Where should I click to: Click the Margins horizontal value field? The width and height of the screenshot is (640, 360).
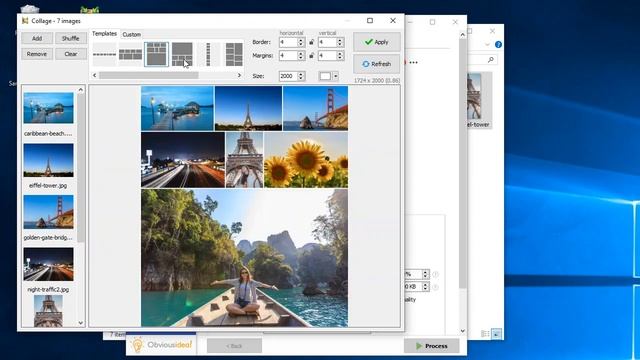pos(288,56)
